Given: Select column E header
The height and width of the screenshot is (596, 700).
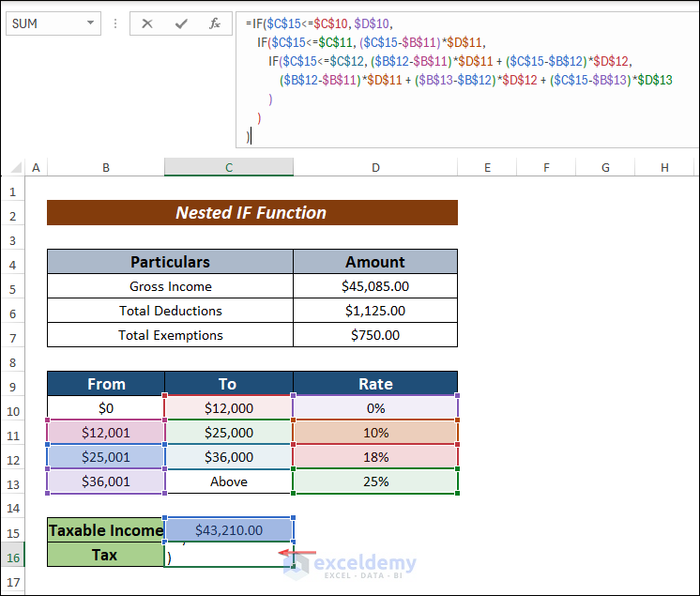Looking at the screenshot, I should [x=487, y=168].
